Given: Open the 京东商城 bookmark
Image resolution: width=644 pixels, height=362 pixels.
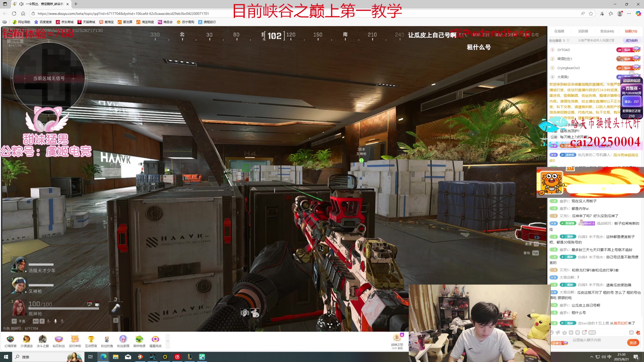Looking at the screenshot, I should pyautogui.click(x=65, y=22).
